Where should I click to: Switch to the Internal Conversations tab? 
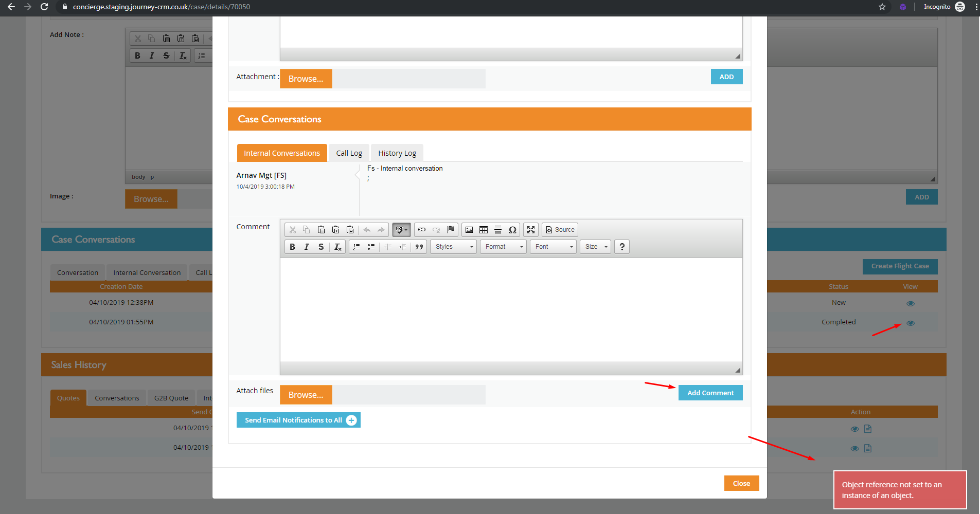tap(282, 153)
